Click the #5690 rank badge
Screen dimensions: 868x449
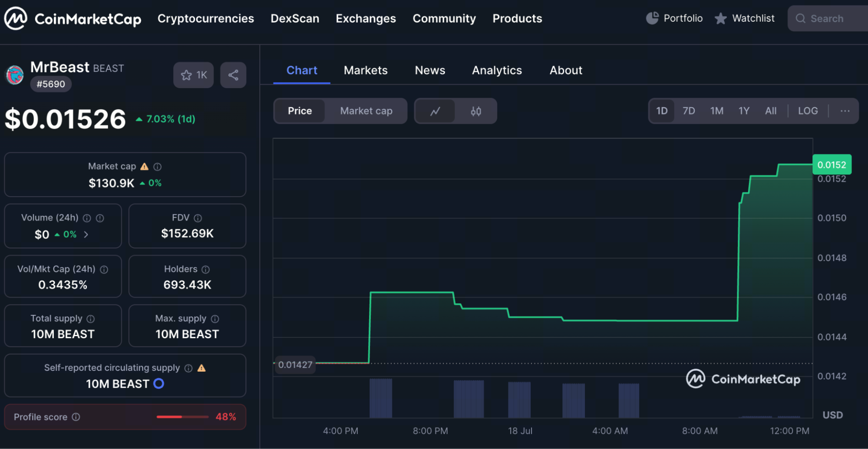pos(51,84)
